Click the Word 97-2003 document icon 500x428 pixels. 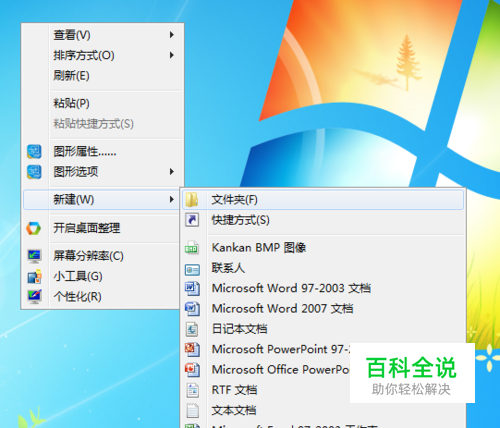pyautogui.click(x=192, y=289)
